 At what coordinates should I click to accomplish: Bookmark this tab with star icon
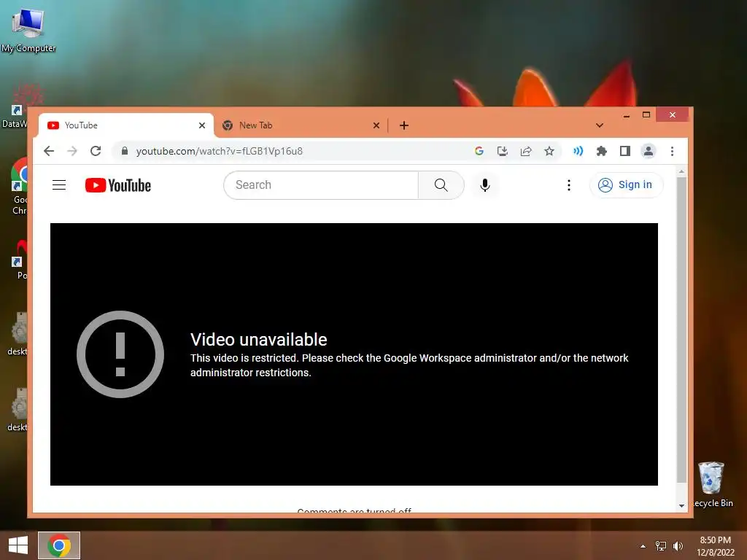coord(549,151)
